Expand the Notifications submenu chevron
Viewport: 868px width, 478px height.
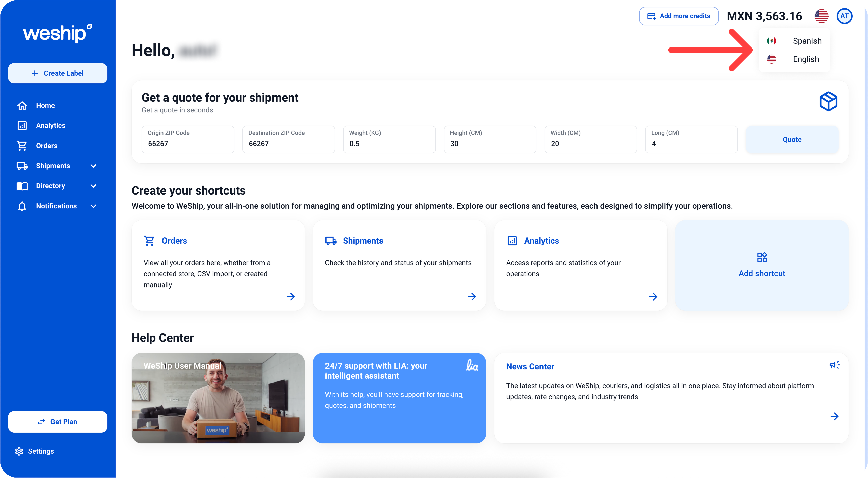pyautogui.click(x=94, y=206)
